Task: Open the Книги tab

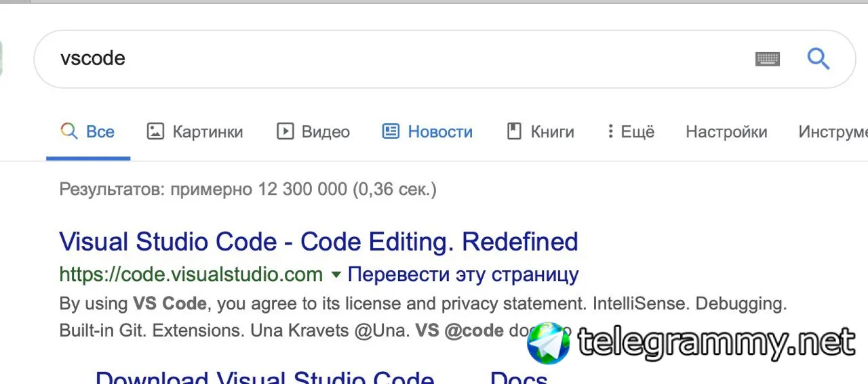Action: pos(540,131)
